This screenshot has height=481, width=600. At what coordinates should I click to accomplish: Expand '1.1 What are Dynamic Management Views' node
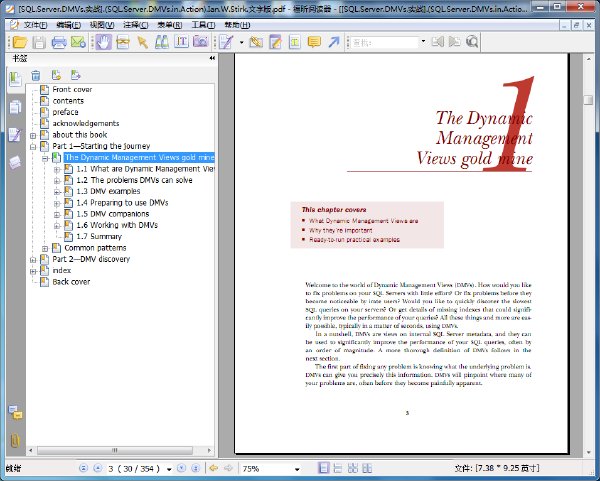coord(57,170)
